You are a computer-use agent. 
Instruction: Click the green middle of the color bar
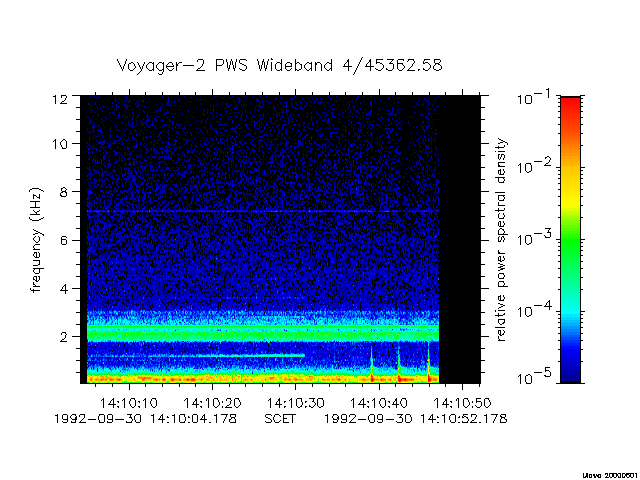[570, 241]
